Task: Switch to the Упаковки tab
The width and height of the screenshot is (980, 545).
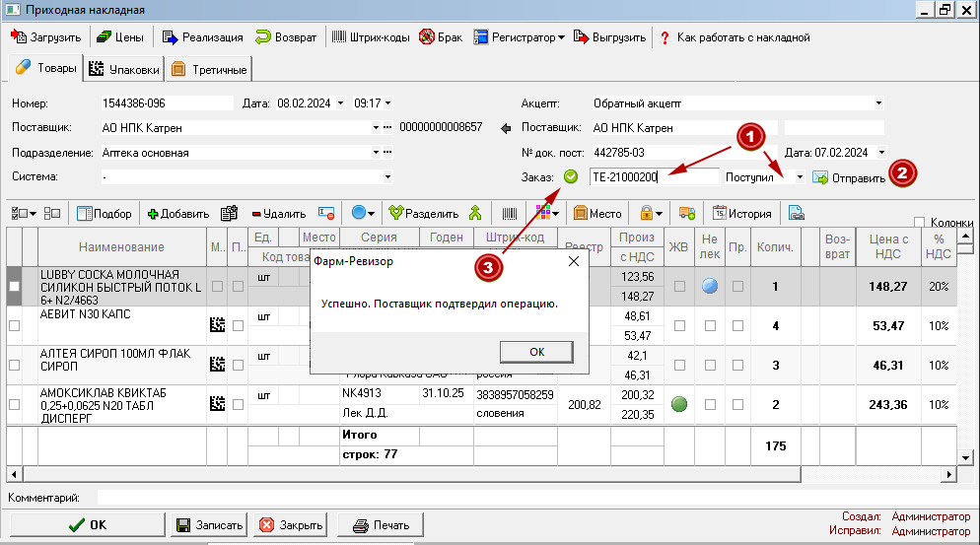Action: pyautogui.click(x=124, y=69)
